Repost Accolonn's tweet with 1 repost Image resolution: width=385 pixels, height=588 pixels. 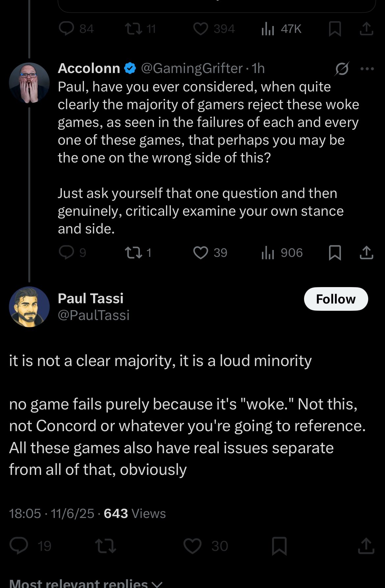pos(133,253)
